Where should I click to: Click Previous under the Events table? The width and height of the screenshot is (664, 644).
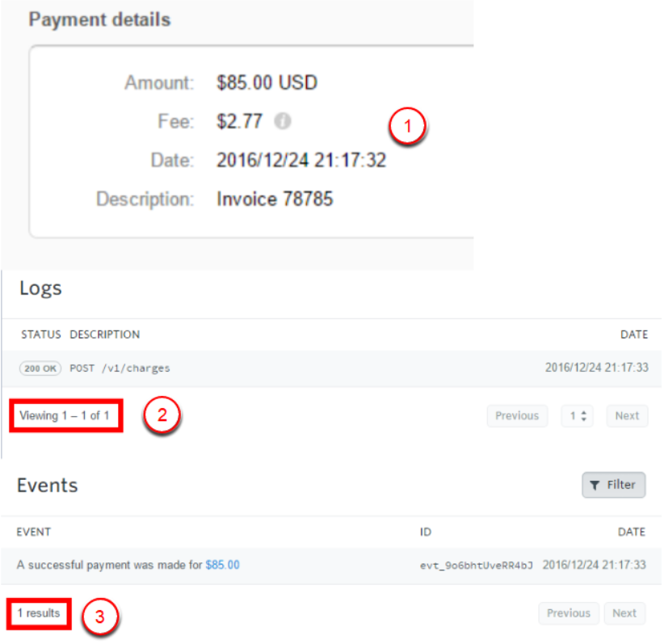point(569,613)
